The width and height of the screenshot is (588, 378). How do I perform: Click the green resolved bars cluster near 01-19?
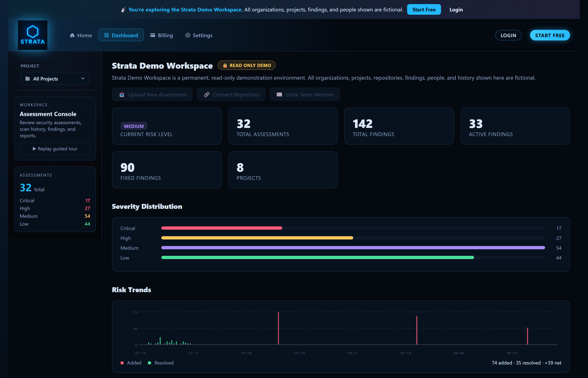point(170,341)
